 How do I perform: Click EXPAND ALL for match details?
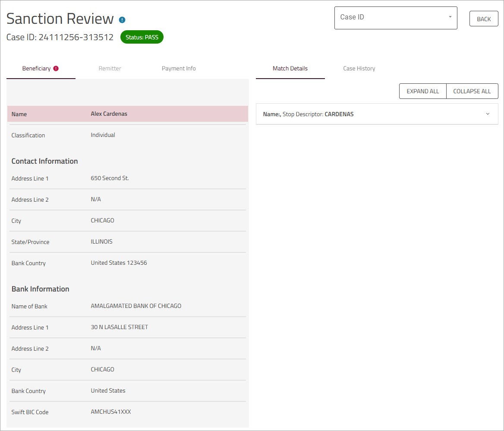422,91
